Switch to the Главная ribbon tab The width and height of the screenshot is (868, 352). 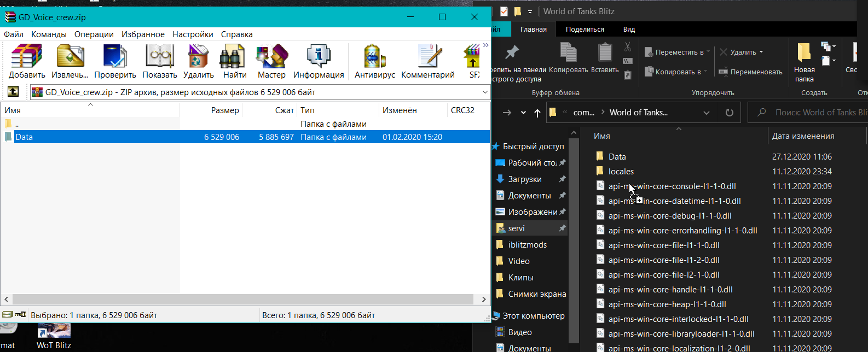pos(534,30)
